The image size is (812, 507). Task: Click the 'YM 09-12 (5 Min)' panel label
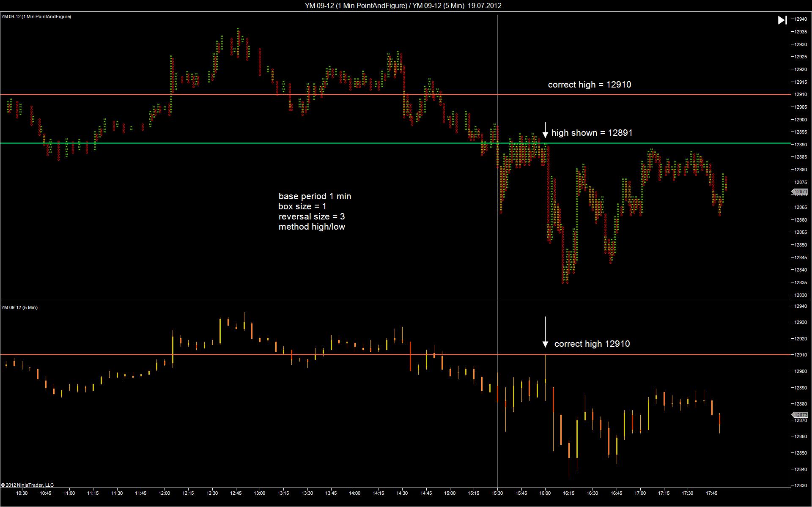point(19,307)
